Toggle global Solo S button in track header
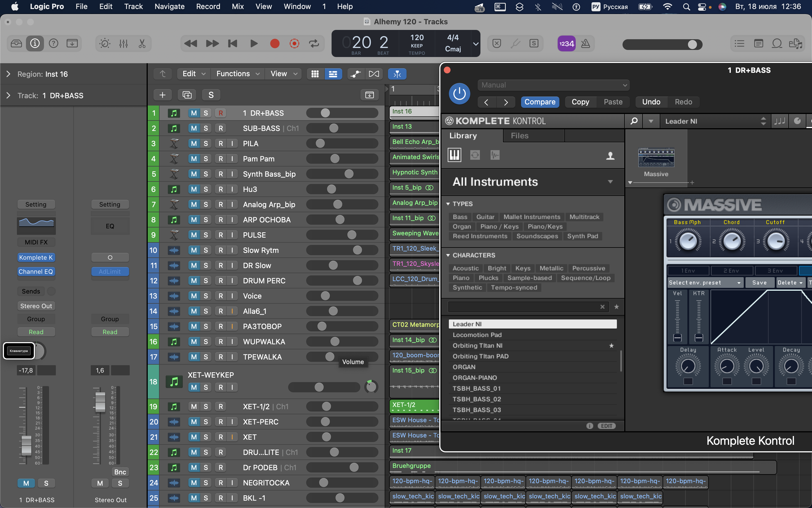The image size is (812, 508). click(211, 95)
